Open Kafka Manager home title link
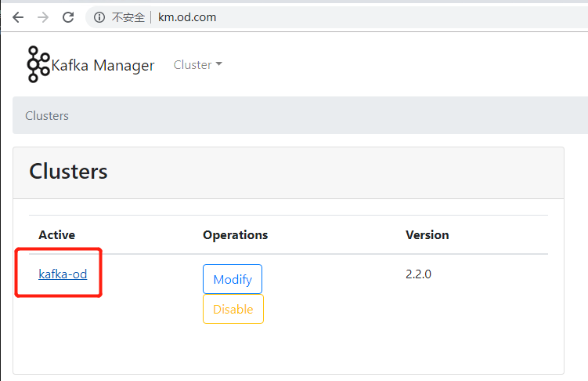The width and height of the screenshot is (588, 381). click(103, 65)
